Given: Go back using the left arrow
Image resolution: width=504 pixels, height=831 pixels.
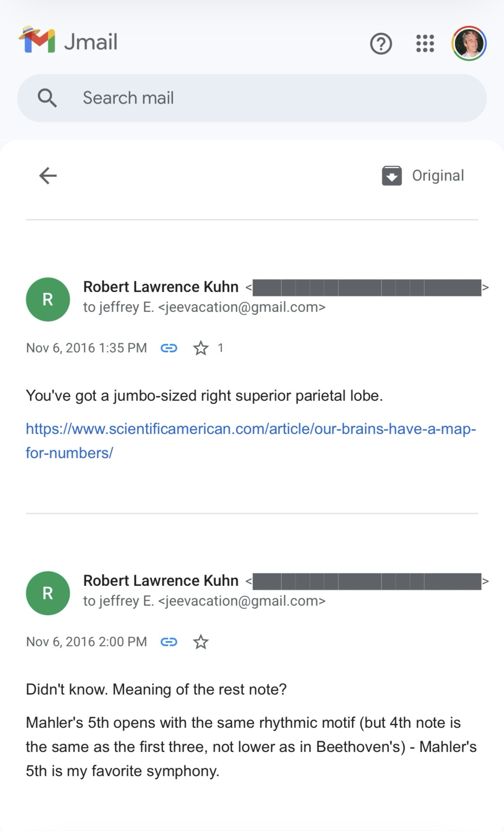Looking at the screenshot, I should pos(48,176).
